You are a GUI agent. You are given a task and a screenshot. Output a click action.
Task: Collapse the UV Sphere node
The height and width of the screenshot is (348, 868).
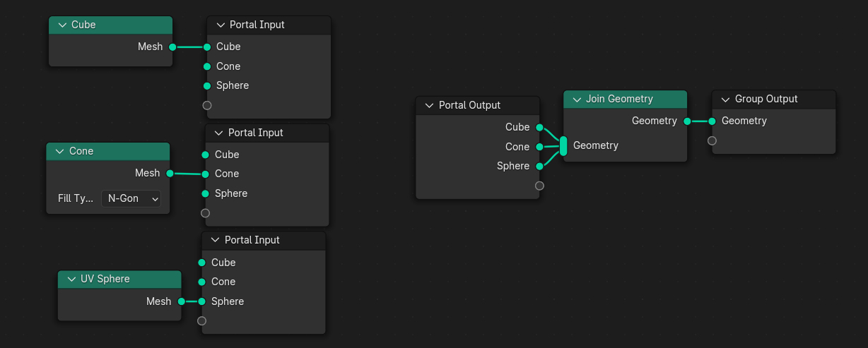point(71,279)
